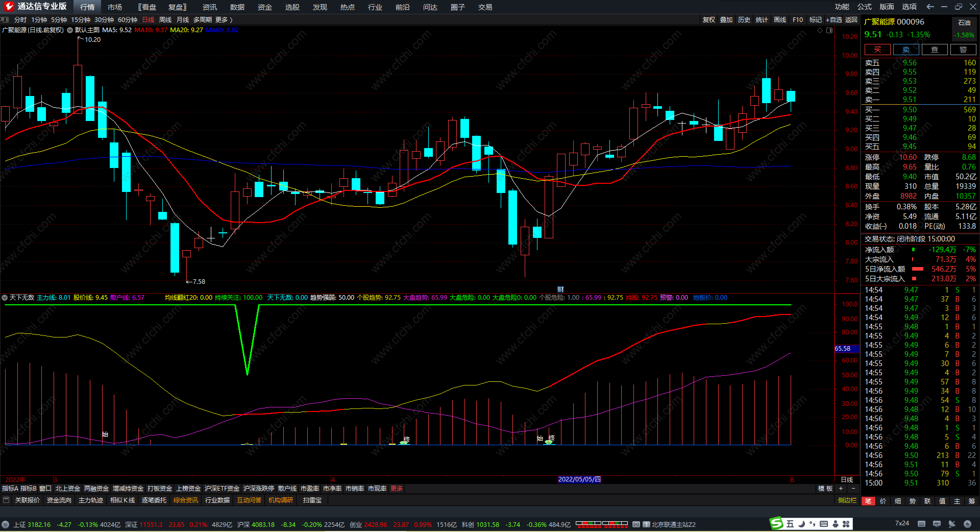Toggle the side panel icon near the price axis

pos(829,30)
